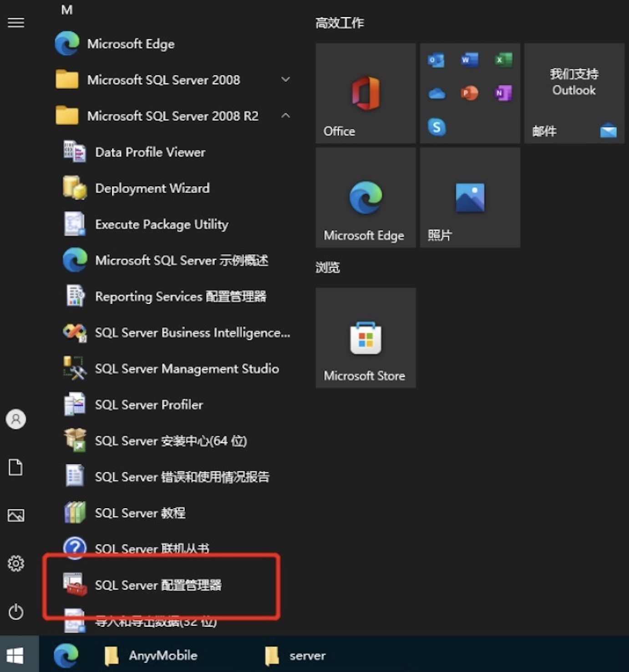Expand the Start menu hamburger navigation
Image resolution: width=629 pixels, height=672 pixels.
coord(16,22)
